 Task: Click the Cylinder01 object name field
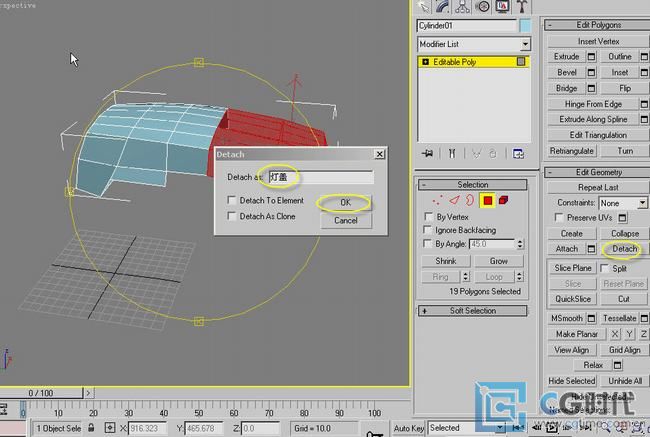coord(466,26)
